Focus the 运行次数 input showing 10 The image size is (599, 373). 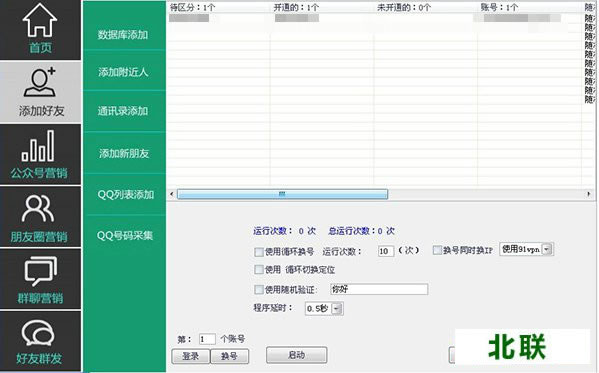click(385, 251)
